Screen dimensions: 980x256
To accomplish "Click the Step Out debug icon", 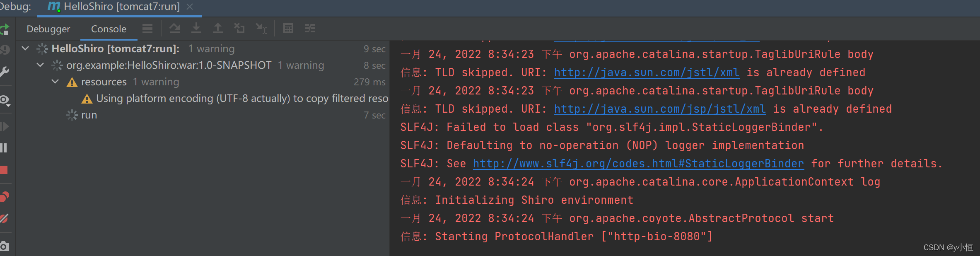I will point(217,28).
